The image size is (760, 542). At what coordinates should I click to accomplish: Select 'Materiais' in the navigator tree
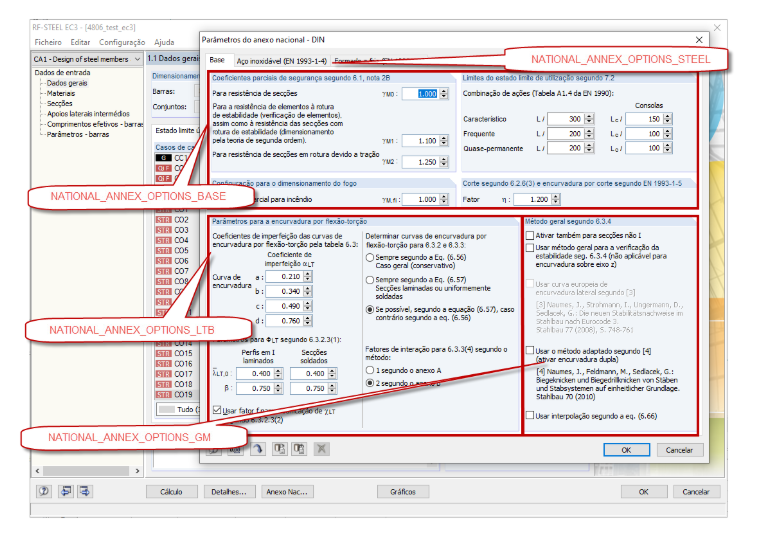point(61,93)
